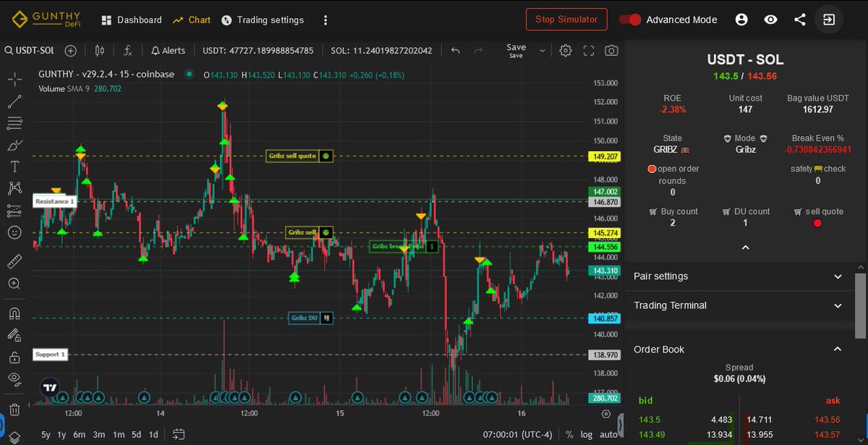Toggle lock all drawing tools

14,357
